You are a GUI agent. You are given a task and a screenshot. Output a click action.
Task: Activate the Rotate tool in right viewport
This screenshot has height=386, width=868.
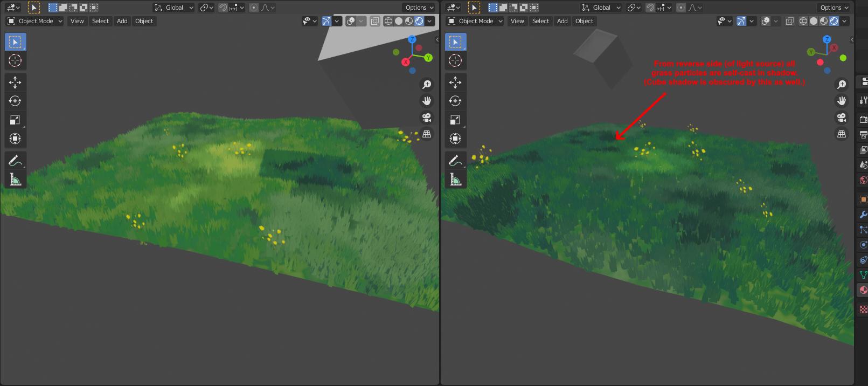(455, 101)
